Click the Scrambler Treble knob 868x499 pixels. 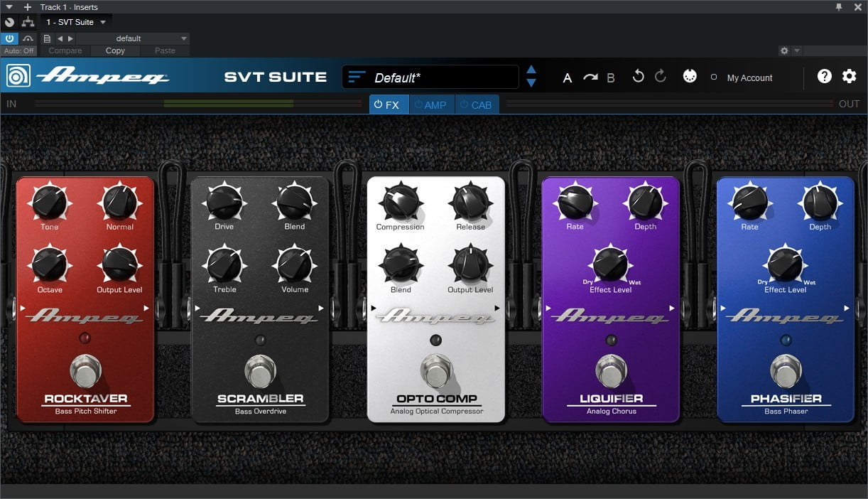pyautogui.click(x=224, y=264)
